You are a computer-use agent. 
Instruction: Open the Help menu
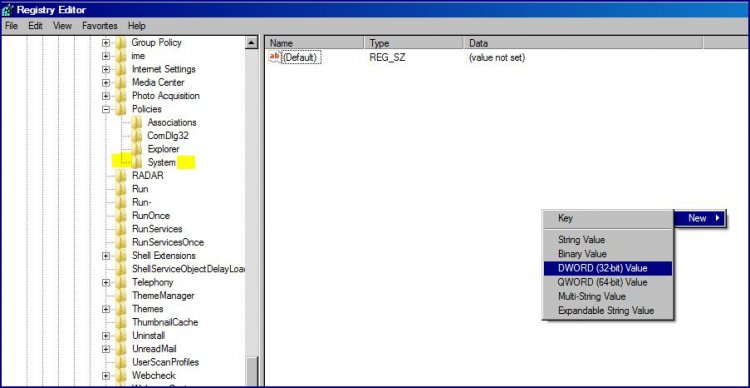[x=137, y=26]
